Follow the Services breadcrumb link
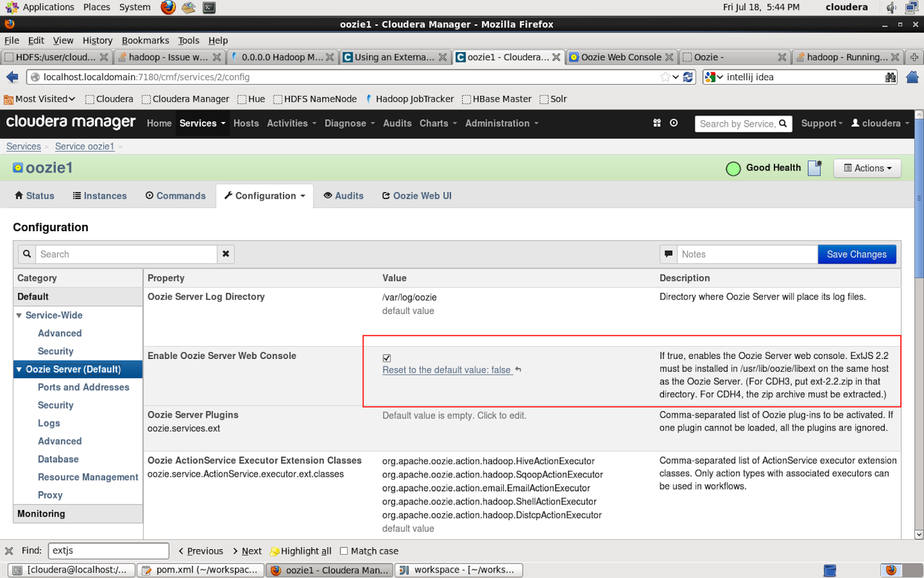 click(24, 146)
